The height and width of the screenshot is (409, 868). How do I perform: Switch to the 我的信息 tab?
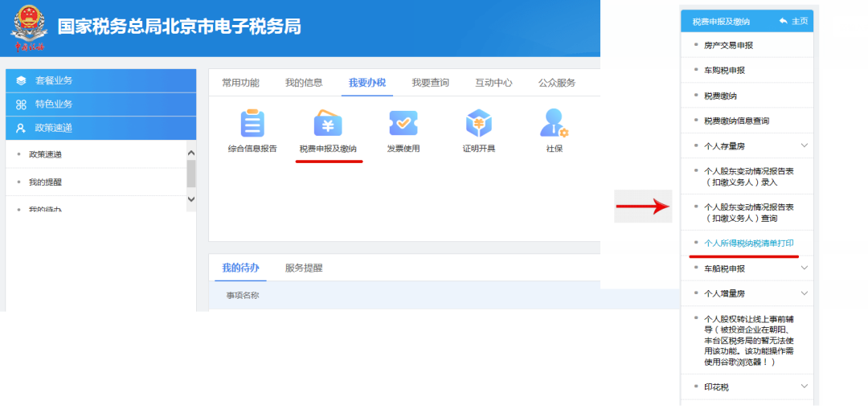click(304, 83)
